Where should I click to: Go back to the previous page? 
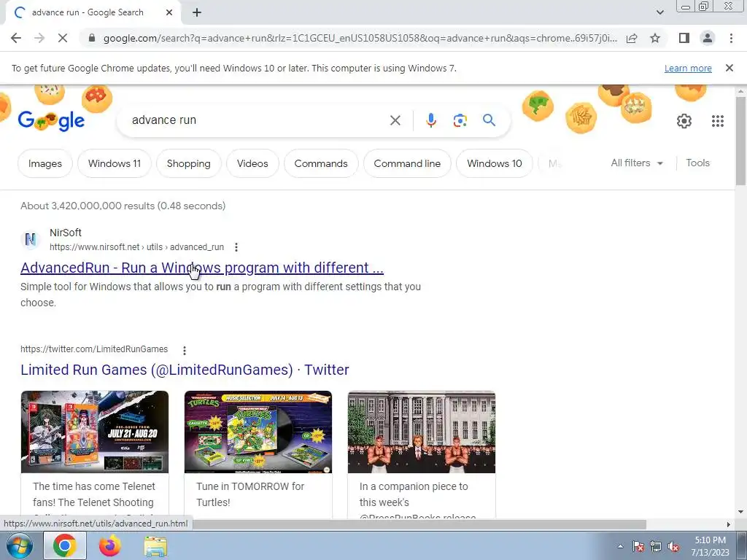click(16, 38)
